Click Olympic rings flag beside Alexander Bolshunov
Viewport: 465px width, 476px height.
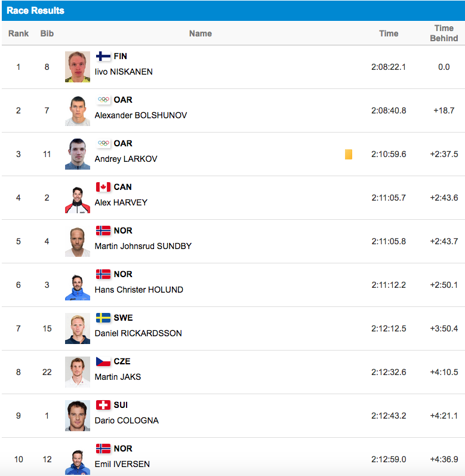(x=103, y=100)
